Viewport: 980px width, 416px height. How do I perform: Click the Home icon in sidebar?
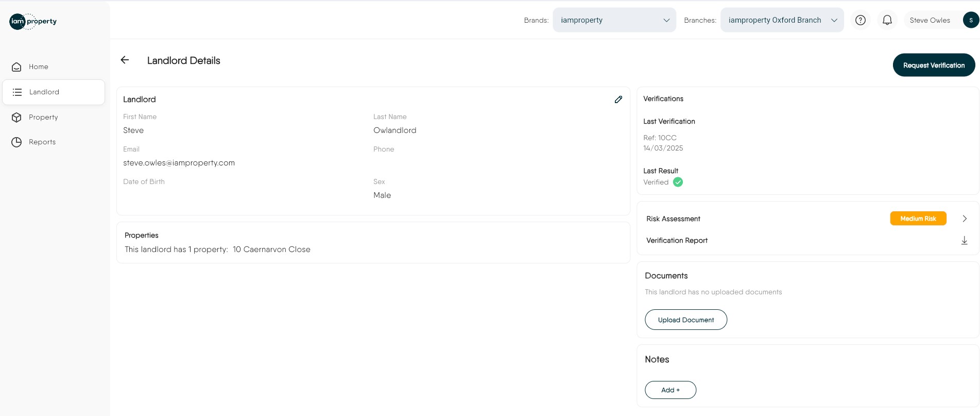tap(16, 67)
